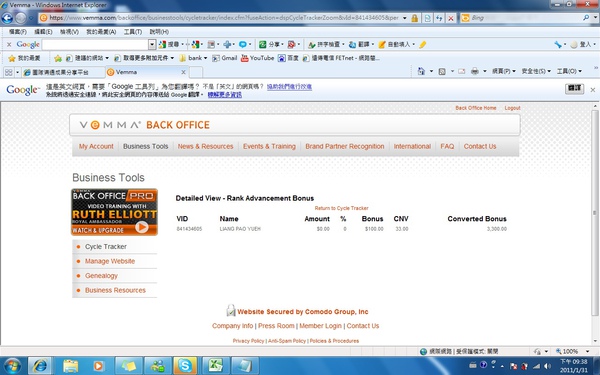Open the IE Tools command bar dropdown
The width and height of the screenshot is (600, 375).
coord(569,71)
